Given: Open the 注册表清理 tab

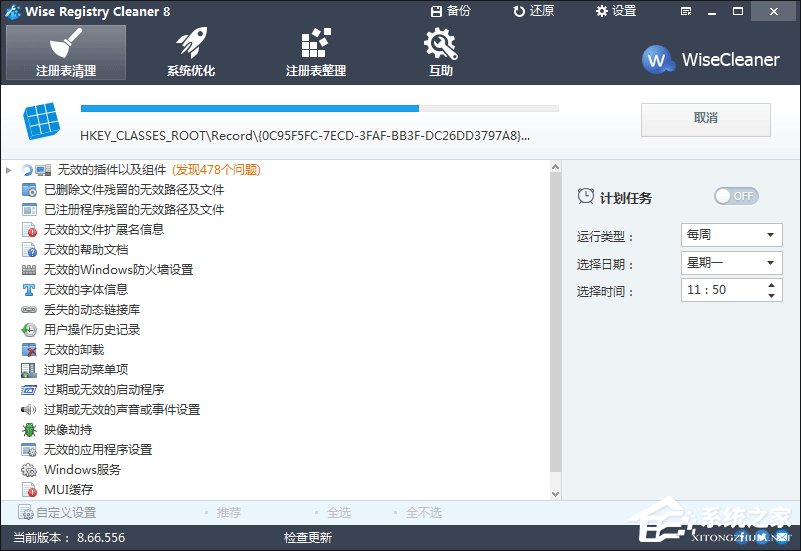Looking at the screenshot, I should [x=66, y=52].
